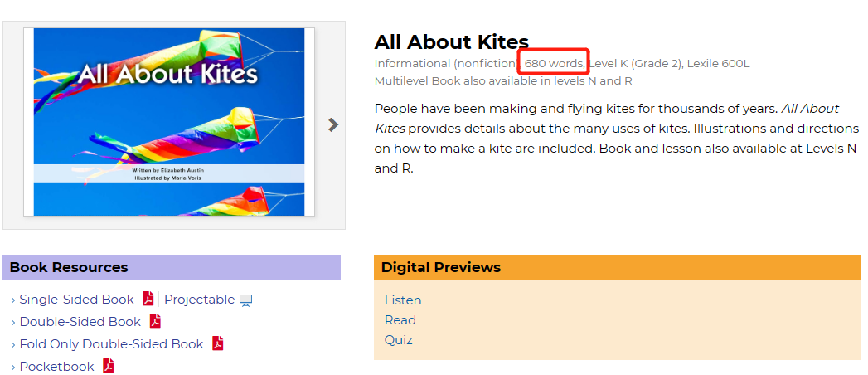Viewport: 868px width, 375px height.
Task: Click the All About Kites cover thumbnail
Action: coord(169,122)
